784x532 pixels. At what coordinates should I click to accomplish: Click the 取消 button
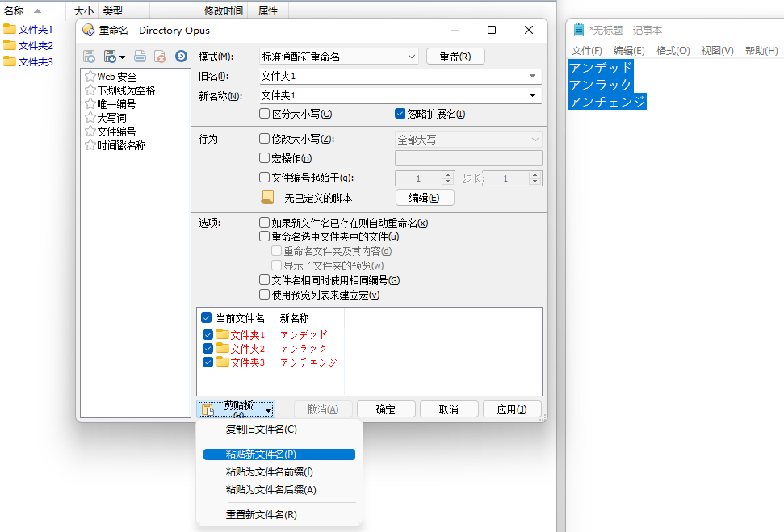point(449,409)
